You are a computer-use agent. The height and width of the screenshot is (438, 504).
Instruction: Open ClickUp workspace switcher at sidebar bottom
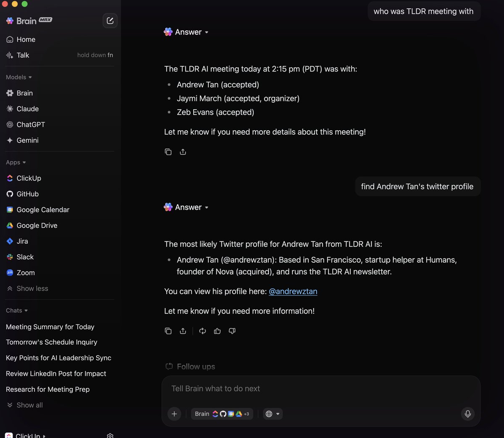pos(25,435)
